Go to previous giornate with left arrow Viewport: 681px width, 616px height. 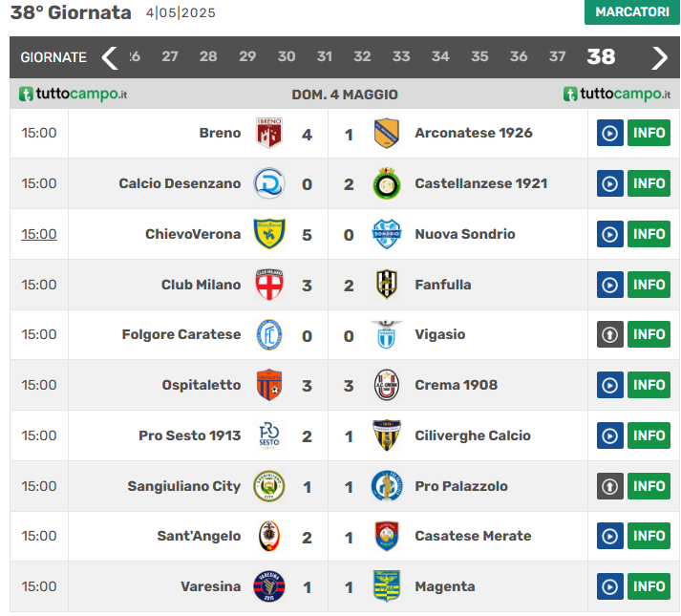click(110, 57)
